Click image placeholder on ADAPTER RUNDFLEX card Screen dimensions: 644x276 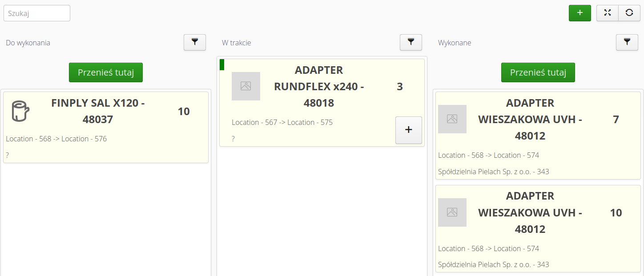246,86
